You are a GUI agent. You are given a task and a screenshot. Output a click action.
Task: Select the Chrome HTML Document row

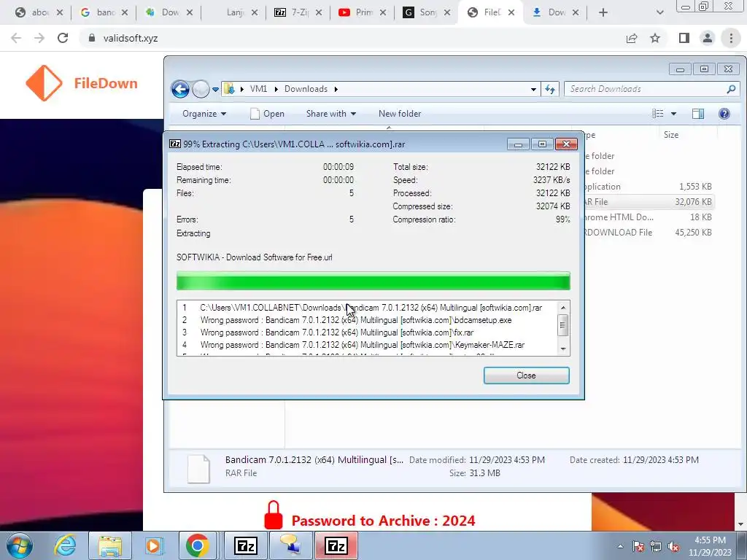(649, 217)
